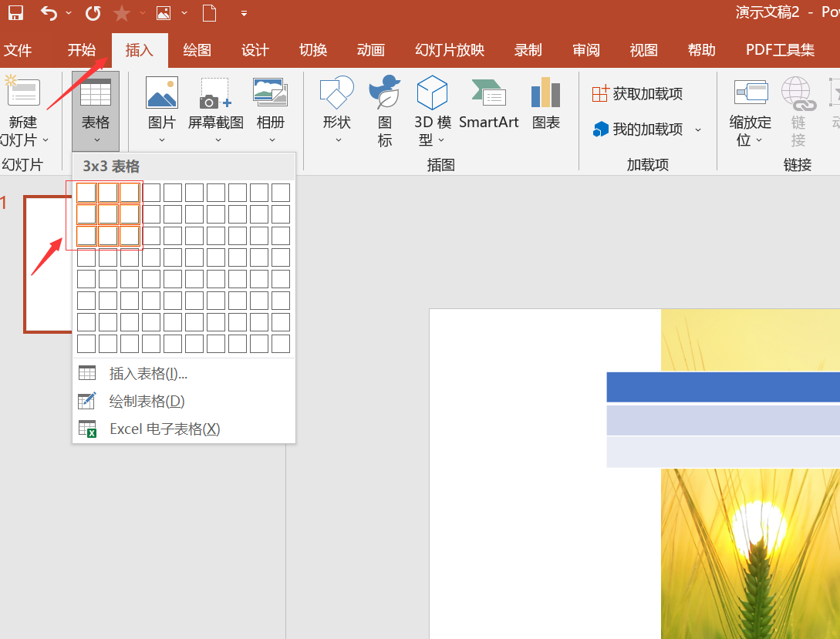
Task: Click the 3x3 highlighted bottom-right grid cell
Action: [x=130, y=236]
